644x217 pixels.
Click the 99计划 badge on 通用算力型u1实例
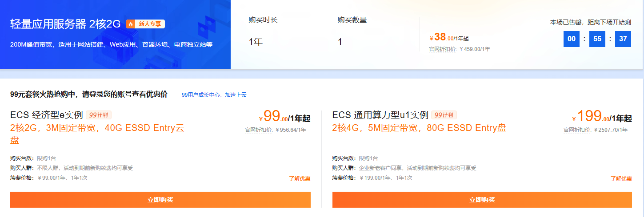pyautogui.click(x=444, y=115)
